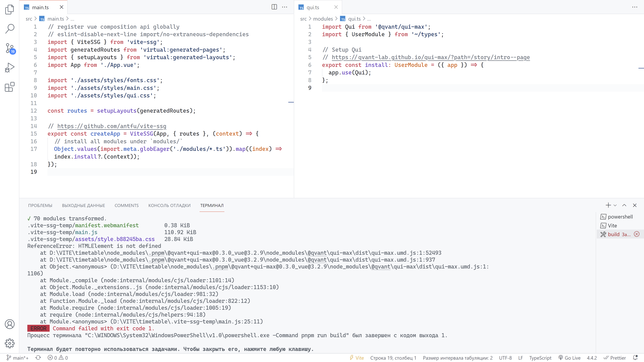The height and width of the screenshot is (362, 644).
Task: Switch to the ПРОБЛЕМЫ panel tab
Action: tap(40, 205)
